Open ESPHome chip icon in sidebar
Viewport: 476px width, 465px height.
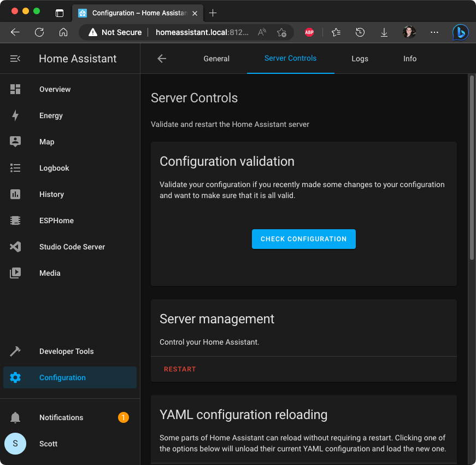point(15,220)
